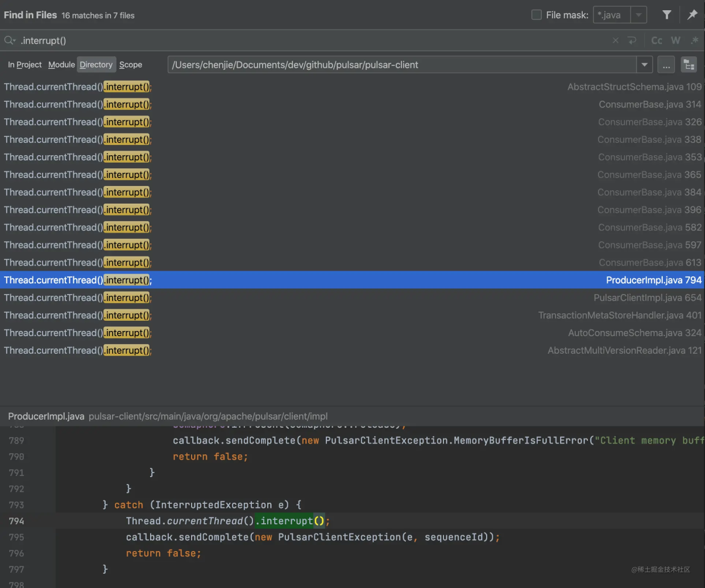Open the search filter options funnel icon
The image size is (705, 588).
(666, 15)
